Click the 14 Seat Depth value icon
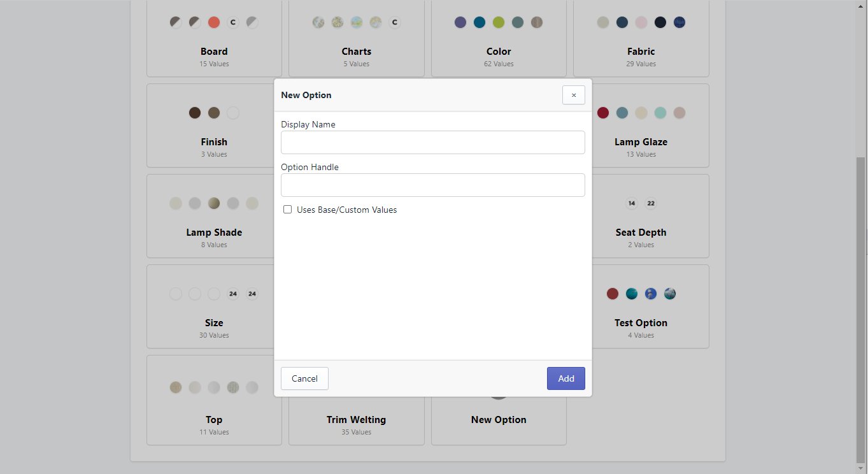The width and height of the screenshot is (868, 474). [x=632, y=203]
